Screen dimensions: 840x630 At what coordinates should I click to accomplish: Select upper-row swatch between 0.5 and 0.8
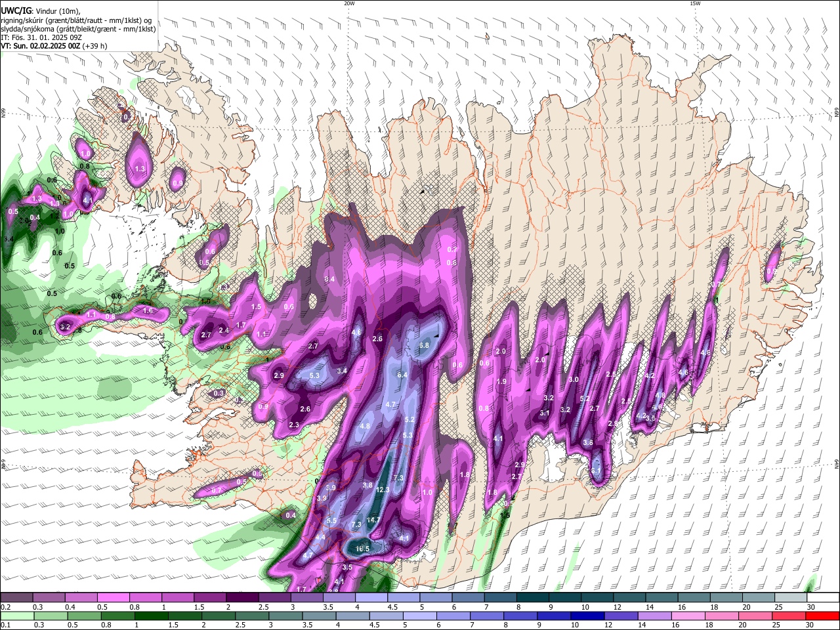113,597
